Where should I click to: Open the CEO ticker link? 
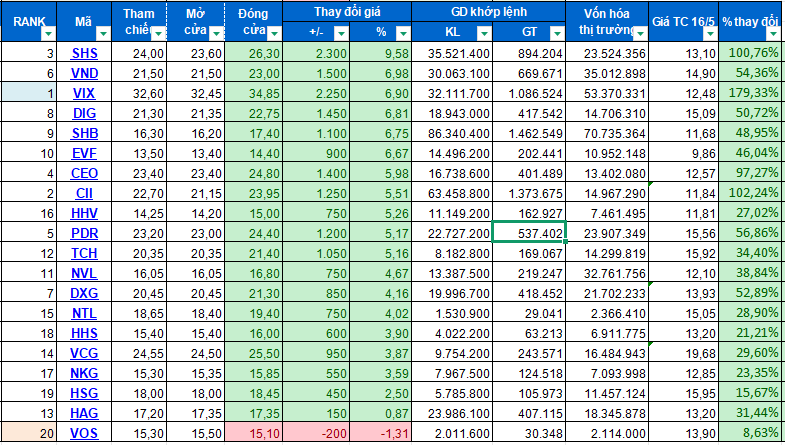click(x=84, y=173)
